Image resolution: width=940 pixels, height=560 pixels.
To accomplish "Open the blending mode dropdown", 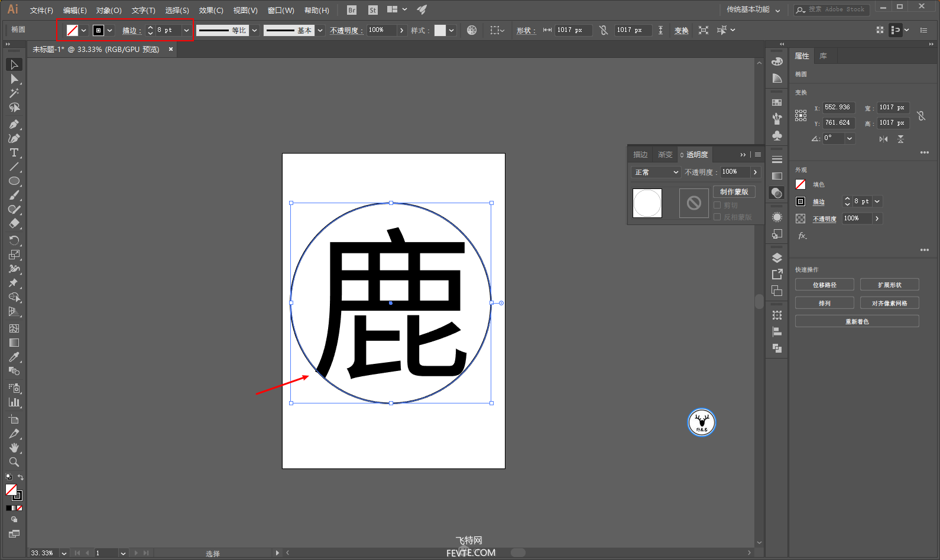I will pyautogui.click(x=656, y=172).
